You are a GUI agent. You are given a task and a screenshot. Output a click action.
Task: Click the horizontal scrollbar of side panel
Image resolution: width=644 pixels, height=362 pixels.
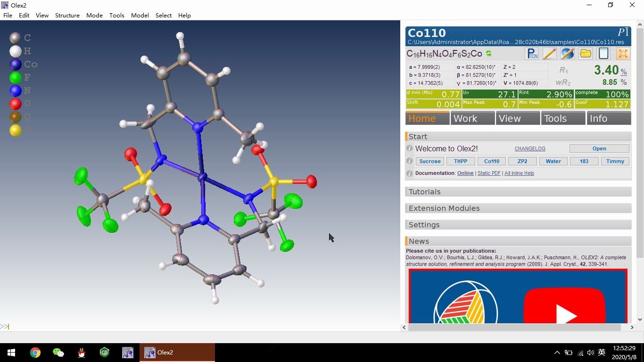pyautogui.click(x=514, y=327)
